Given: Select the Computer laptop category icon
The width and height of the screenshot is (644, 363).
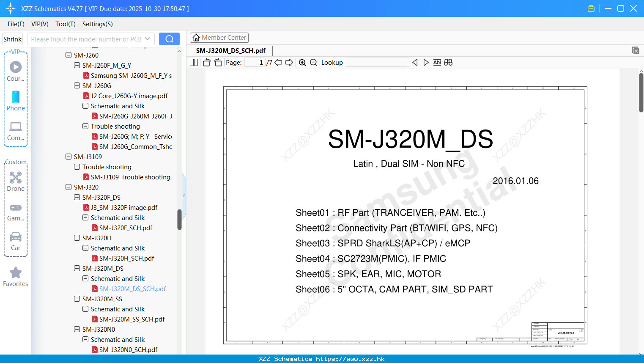Looking at the screenshot, I should coord(16,126).
